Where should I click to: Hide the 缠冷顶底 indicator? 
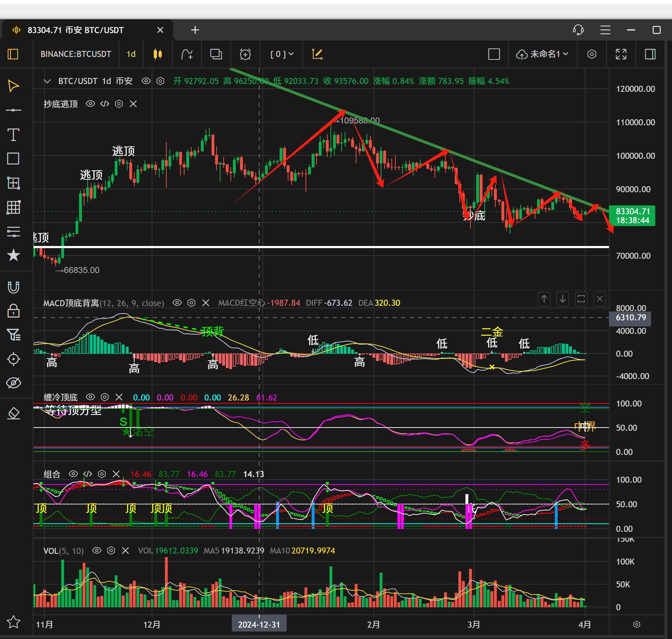click(x=90, y=397)
